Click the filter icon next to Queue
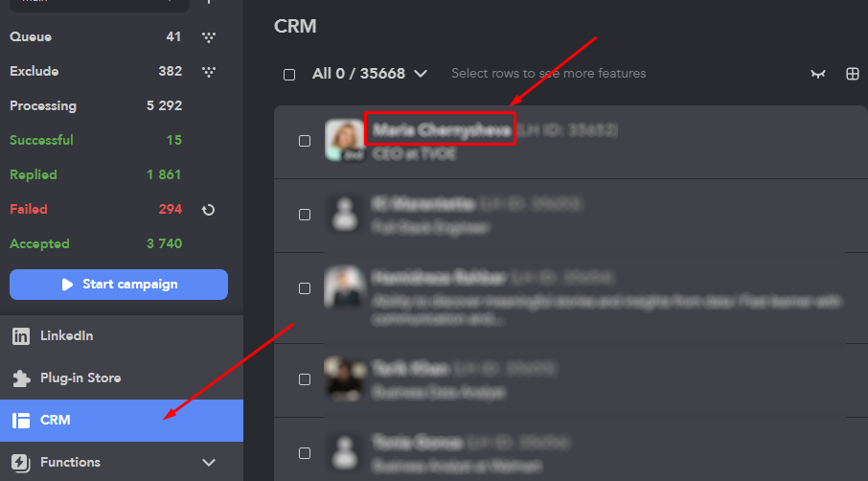 [209, 37]
